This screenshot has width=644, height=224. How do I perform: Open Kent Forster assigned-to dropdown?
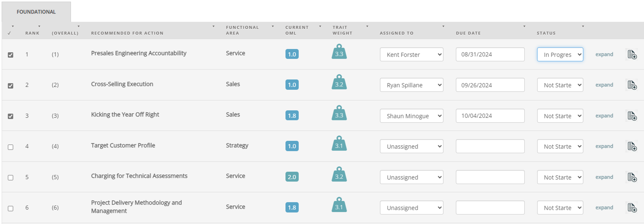411,55
